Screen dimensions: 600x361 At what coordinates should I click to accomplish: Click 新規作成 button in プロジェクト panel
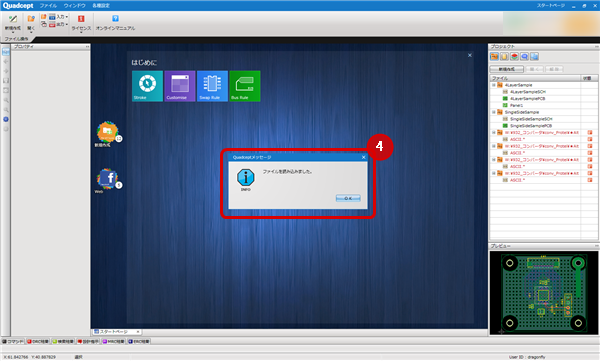507,69
